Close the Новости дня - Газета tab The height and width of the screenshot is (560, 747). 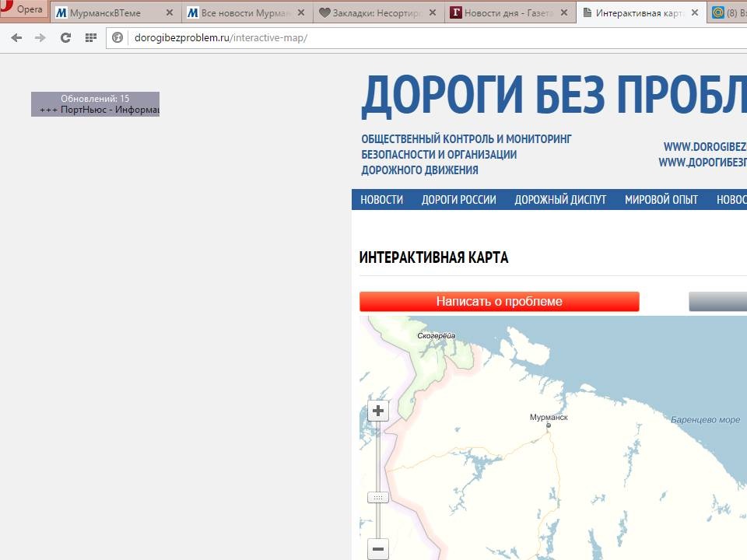(564, 13)
